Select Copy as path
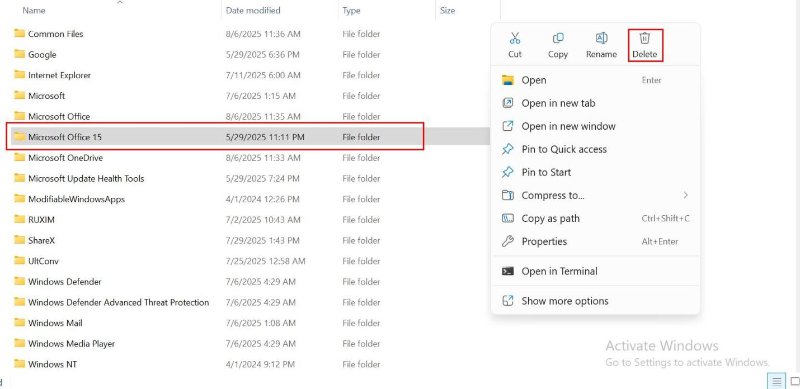 coord(595,218)
